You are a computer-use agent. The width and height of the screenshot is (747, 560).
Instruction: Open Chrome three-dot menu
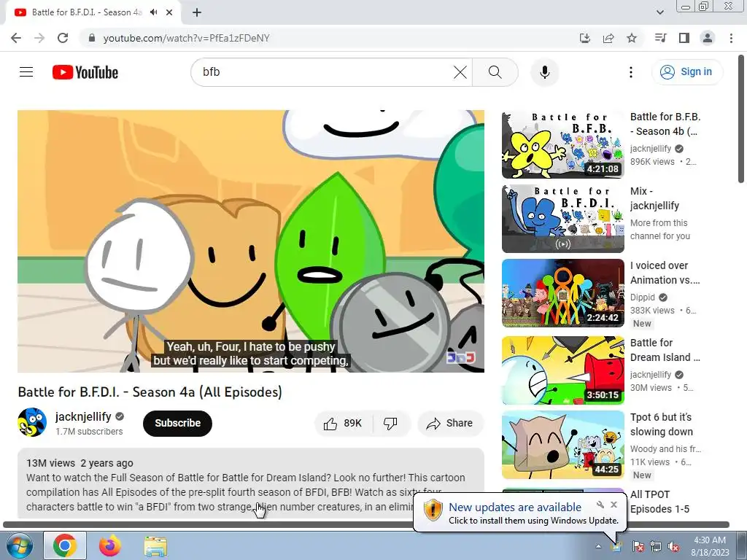point(731,38)
